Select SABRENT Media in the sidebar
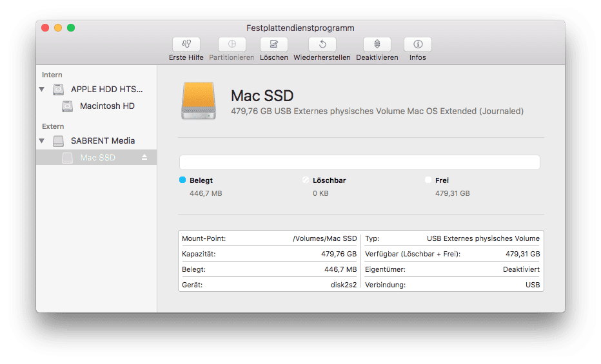 coord(103,141)
